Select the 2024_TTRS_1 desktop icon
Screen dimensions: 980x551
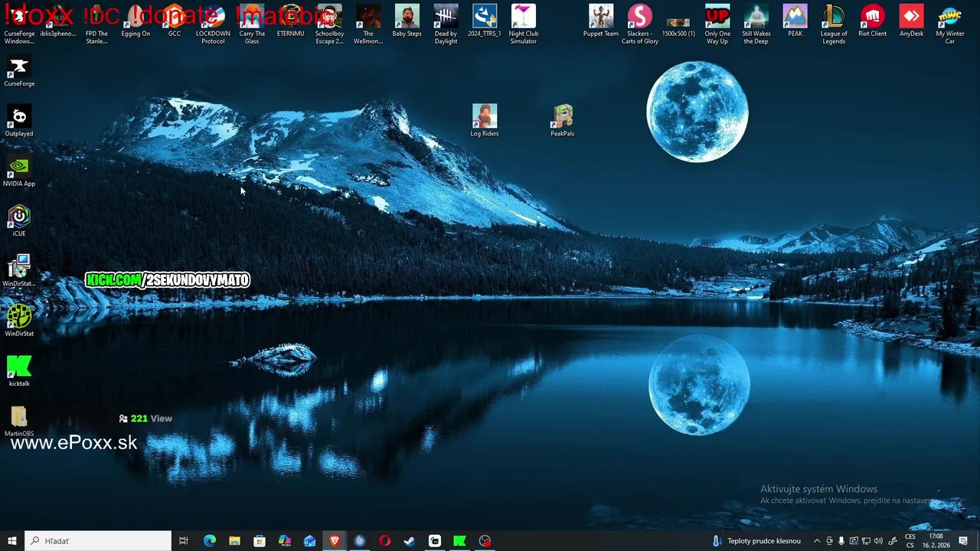[485, 21]
